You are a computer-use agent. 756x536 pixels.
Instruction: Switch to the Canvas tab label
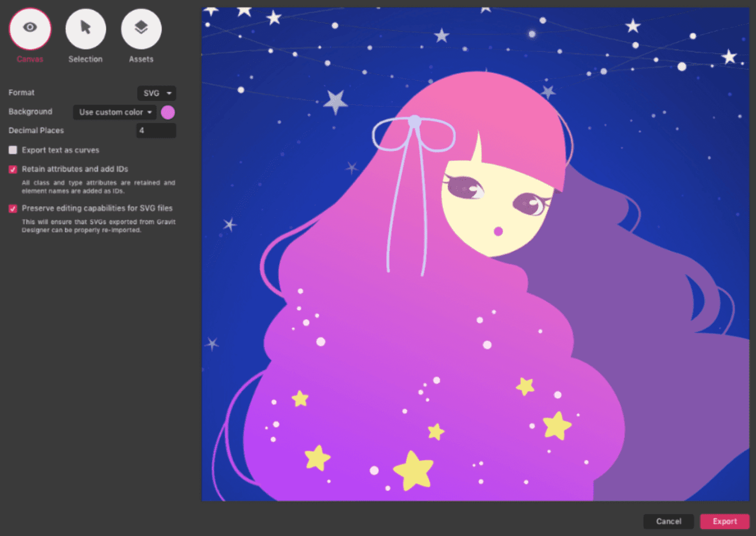[30, 59]
